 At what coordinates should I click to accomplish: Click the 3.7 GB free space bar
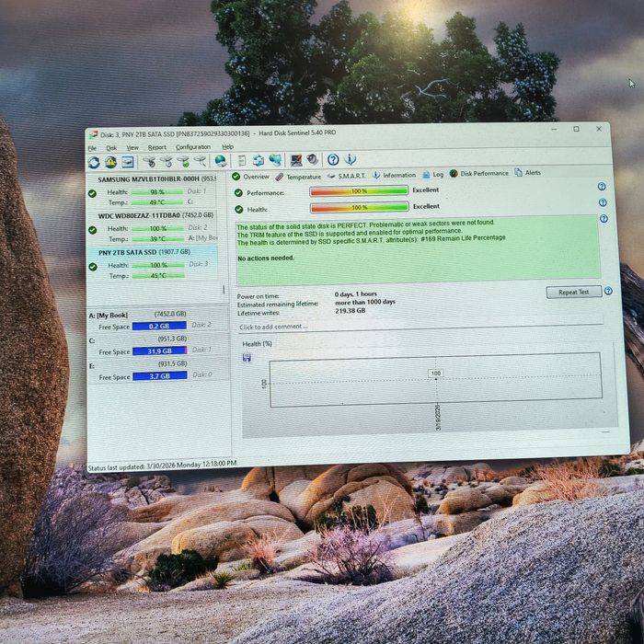click(x=160, y=376)
